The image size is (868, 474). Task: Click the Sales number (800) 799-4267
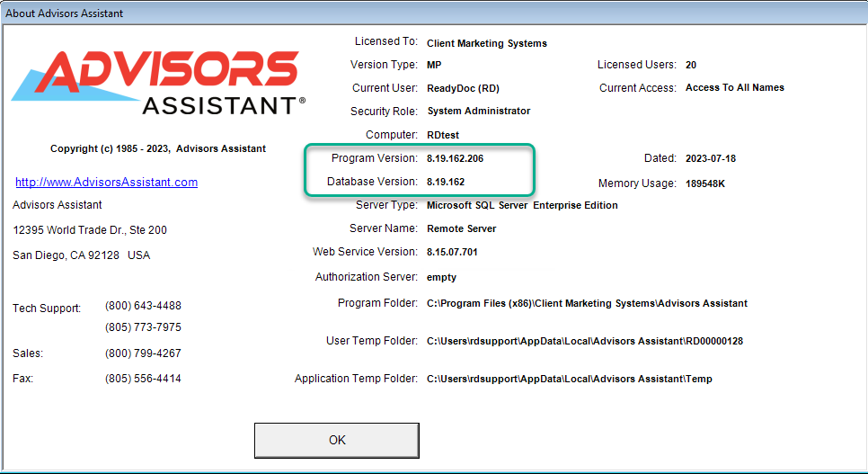pos(143,353)
